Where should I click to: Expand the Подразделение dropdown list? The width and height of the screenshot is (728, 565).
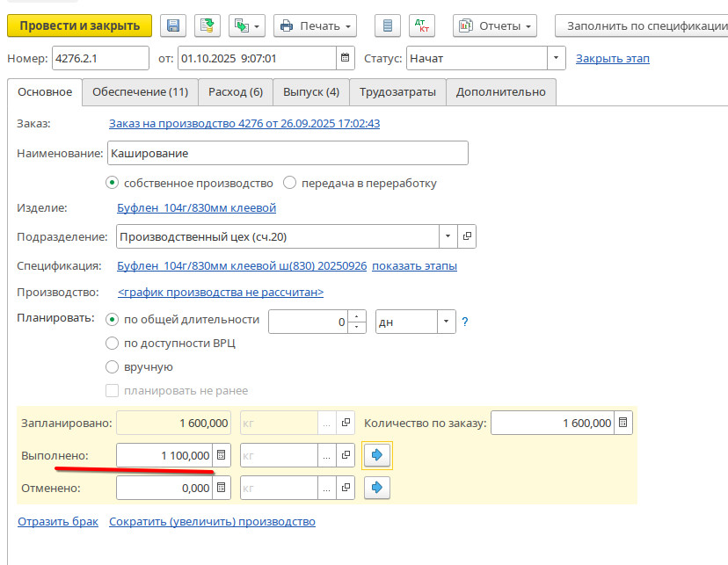448,236
